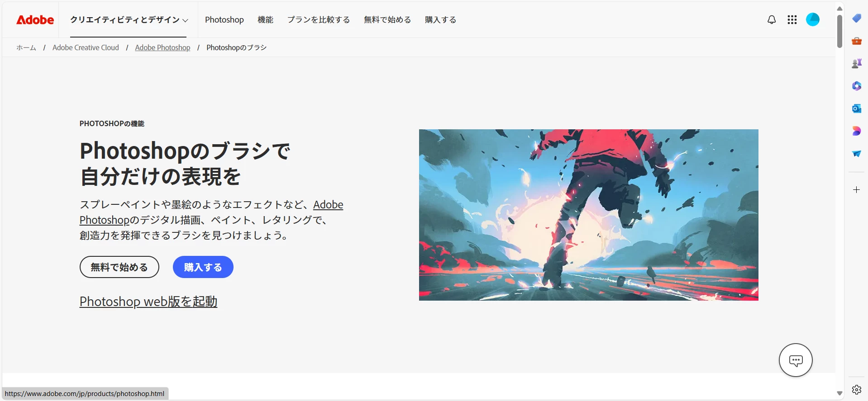Select the Photoshop nav item
Image resolution: width=868 pixels, height=401 pixels.
point(224,20)
